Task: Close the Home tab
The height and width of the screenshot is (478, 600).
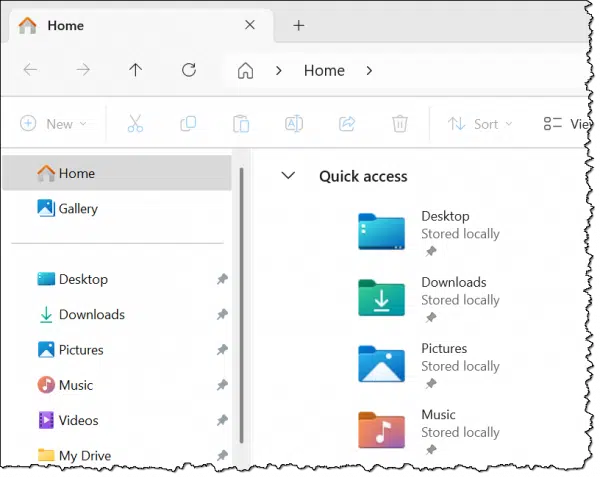Action: [x=250, y=25]
